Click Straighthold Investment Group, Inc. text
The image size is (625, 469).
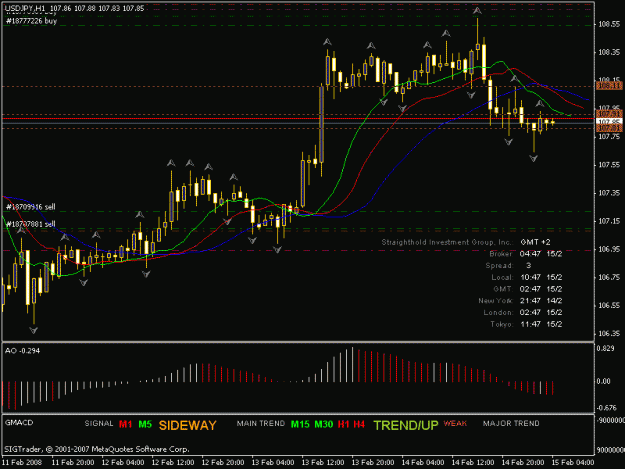point(447,242)
